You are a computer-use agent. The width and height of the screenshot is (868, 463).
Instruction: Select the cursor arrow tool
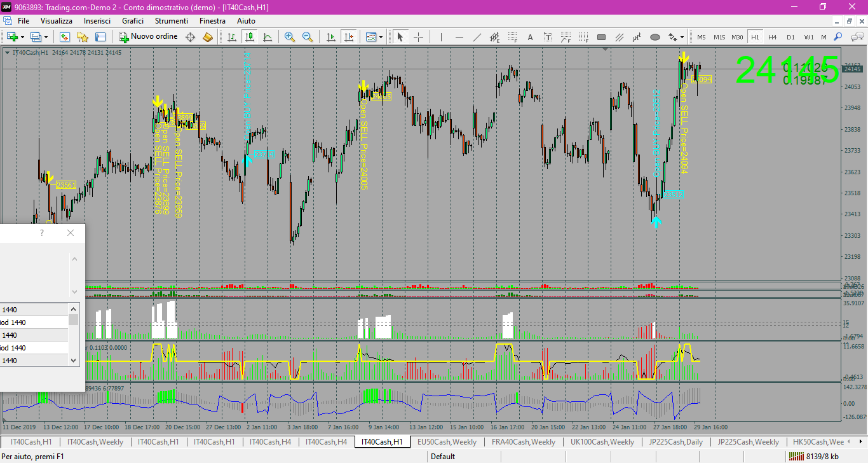pos(400,37)
